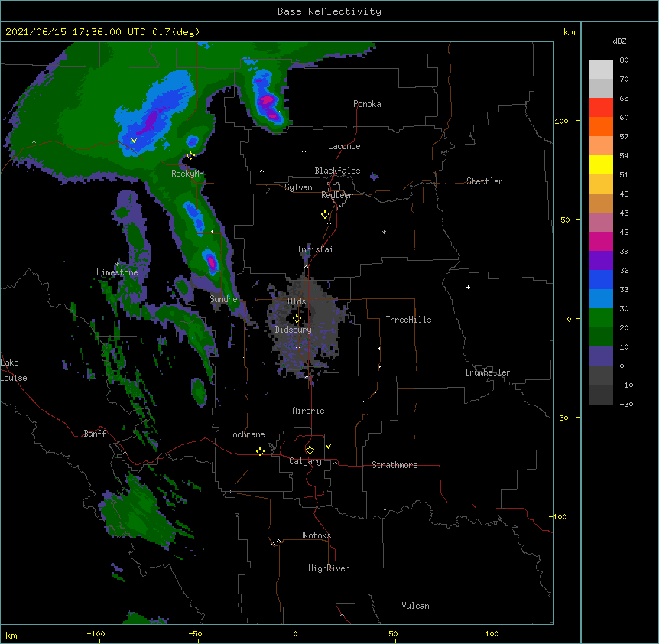Viewport: 659px width, 644px height.
Task: Click the magenta storm core north of Sundre
Action: (x=212, y=263)
